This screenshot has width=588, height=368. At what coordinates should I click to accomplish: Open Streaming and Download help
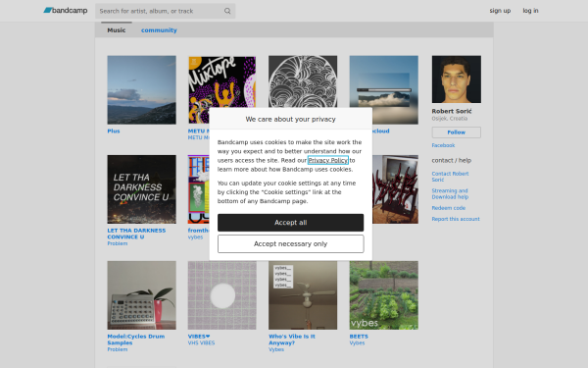point(450,193)
